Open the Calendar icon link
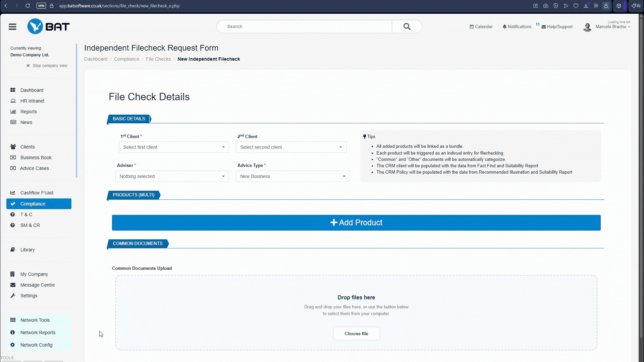Image resolution: width=644 pixels, height=362 pixels. coord(472,27)
